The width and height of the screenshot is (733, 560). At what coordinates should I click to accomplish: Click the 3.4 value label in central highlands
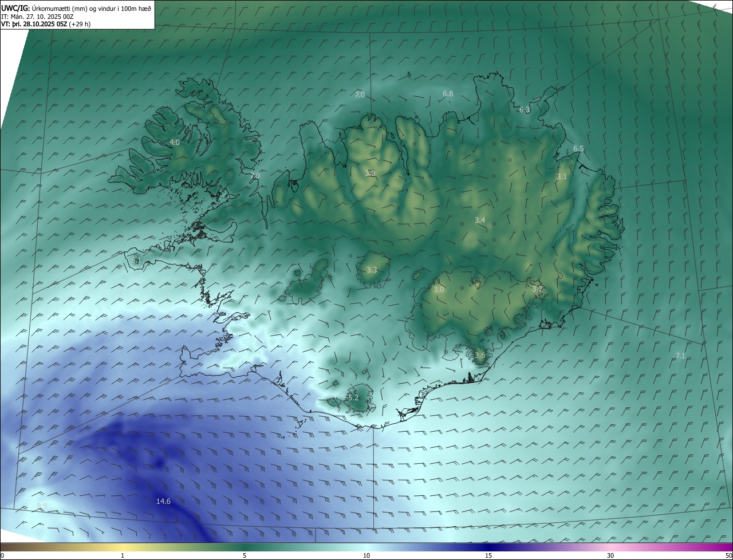(x=480, y=220)
